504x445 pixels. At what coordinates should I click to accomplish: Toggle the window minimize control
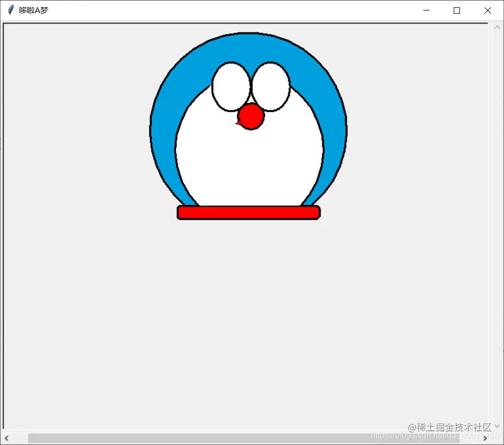click(426, 10)
